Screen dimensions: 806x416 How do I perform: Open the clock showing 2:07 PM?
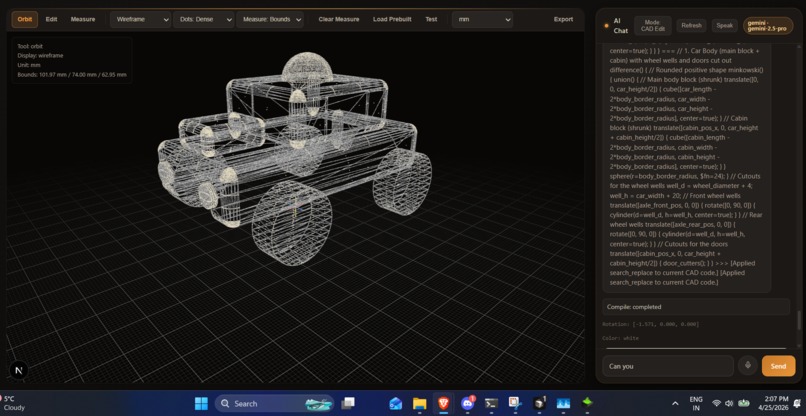(773, 404)
